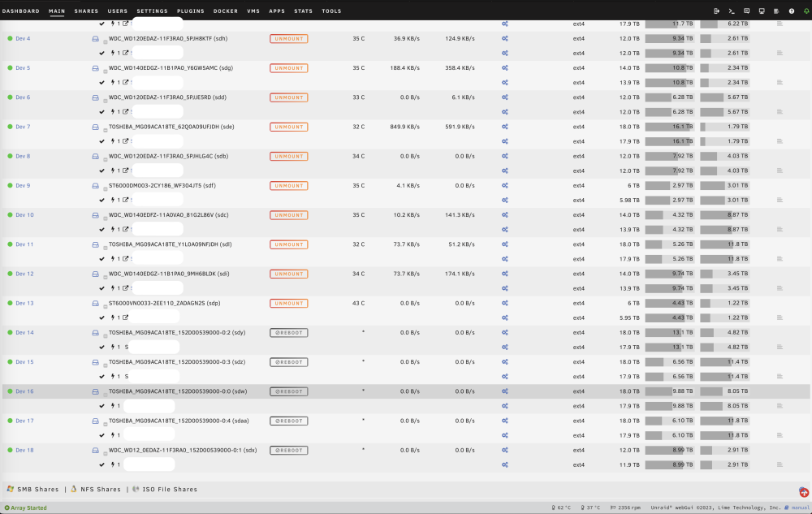Click external link icon under Dev 8 partition
Image resolution: width=812 pixels, height=514 pixels.
coord(125,171)
